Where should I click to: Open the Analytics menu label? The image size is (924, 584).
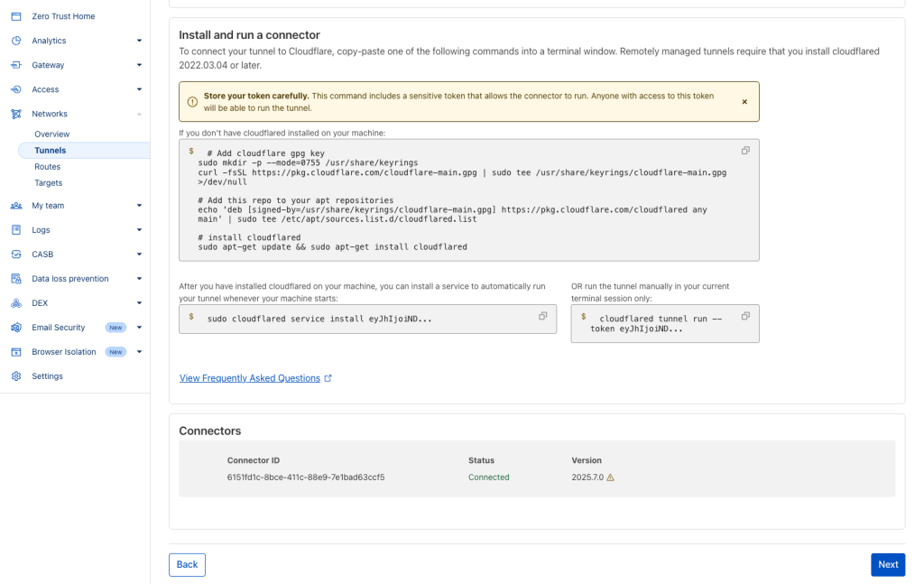click(49, 41)
